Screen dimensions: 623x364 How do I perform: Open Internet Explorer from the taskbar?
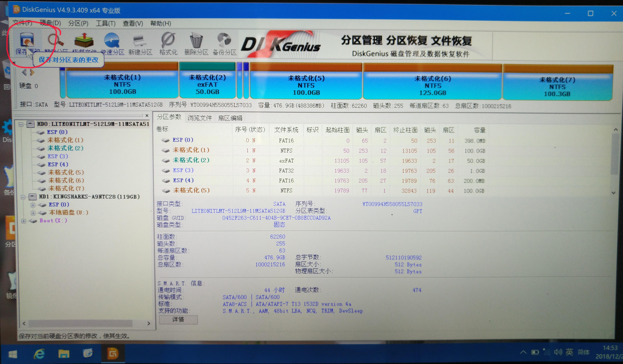(40, 353)
